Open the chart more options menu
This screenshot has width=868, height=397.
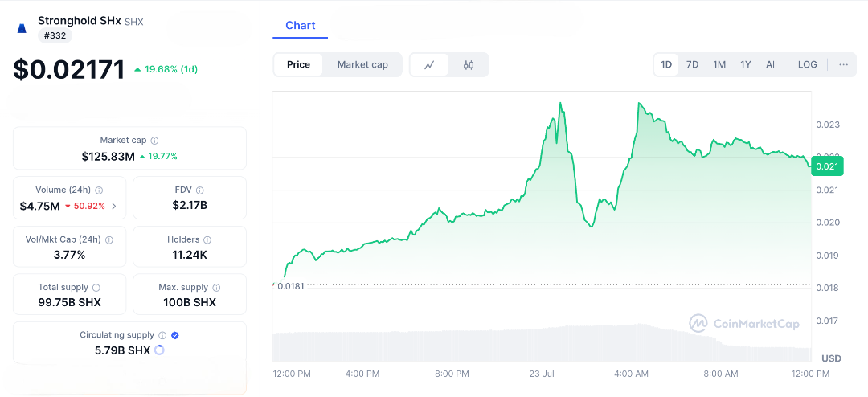point(843,65)
